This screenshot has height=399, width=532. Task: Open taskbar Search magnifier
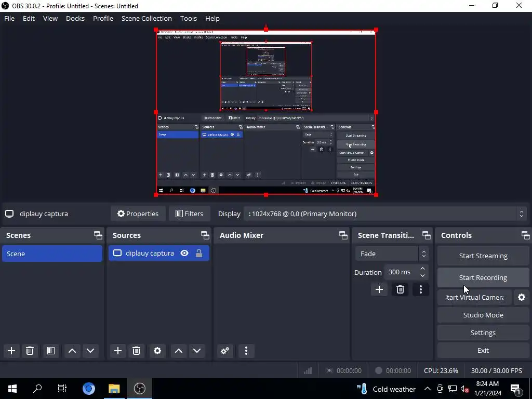(x=37, y=389)
